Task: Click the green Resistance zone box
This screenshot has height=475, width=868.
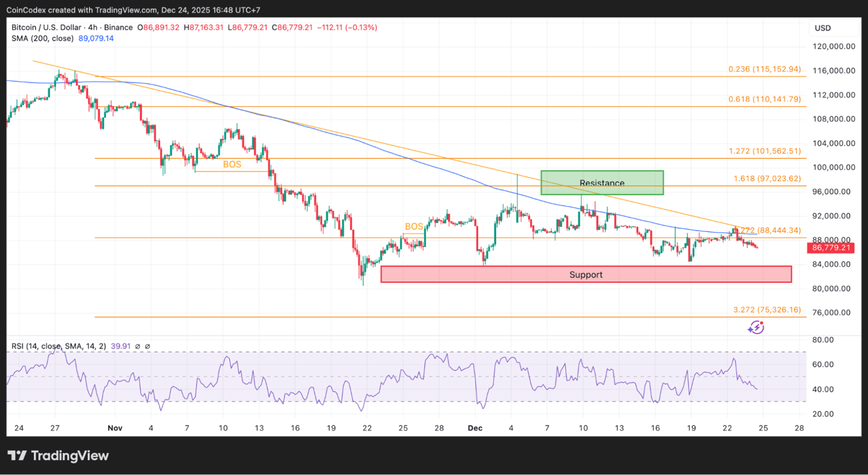Action: click(601, 183)
